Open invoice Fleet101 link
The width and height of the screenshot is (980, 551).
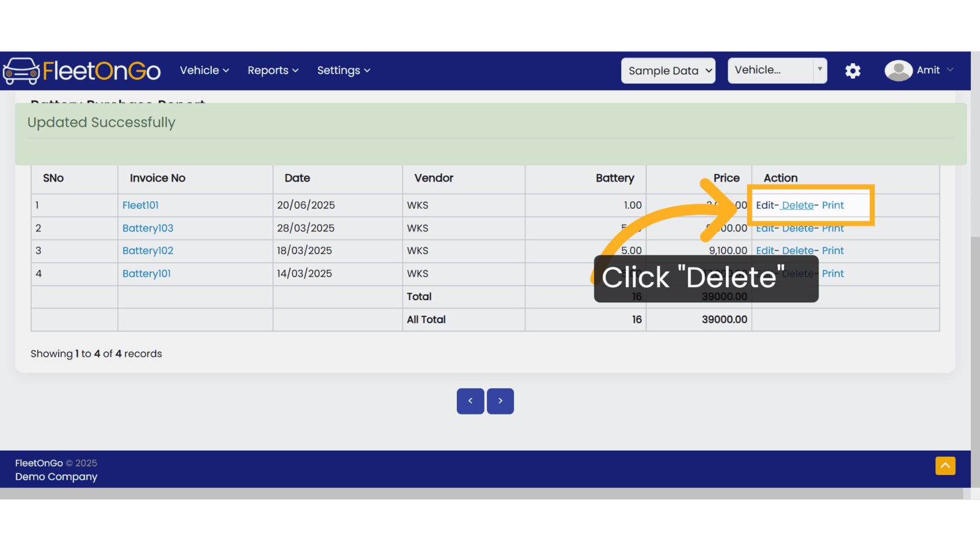pos(140,205)
